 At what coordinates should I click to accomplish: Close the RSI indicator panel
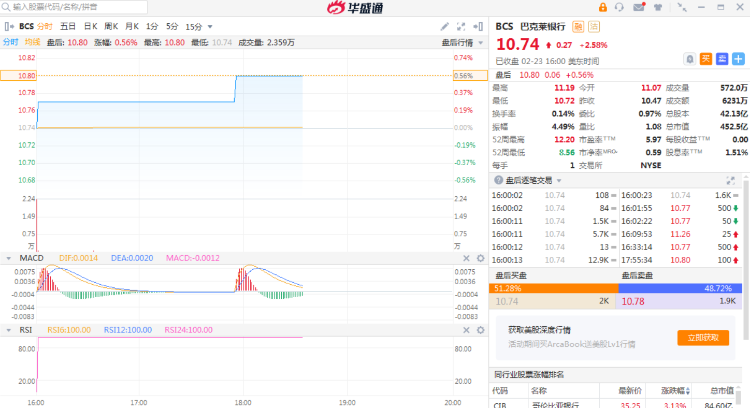466,330
